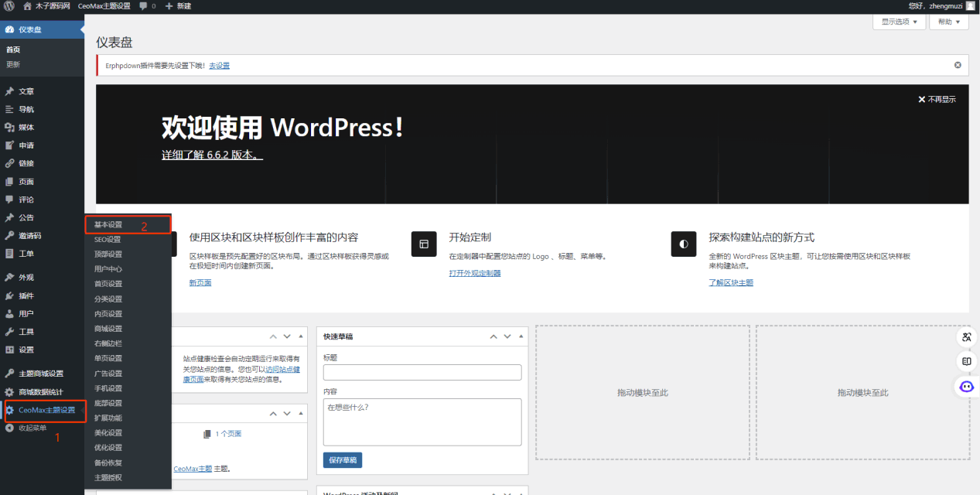Image resolution: width=980 pixels, height=495 pixels.
Task: Click the document icon beside 工单
Action: 9,254
